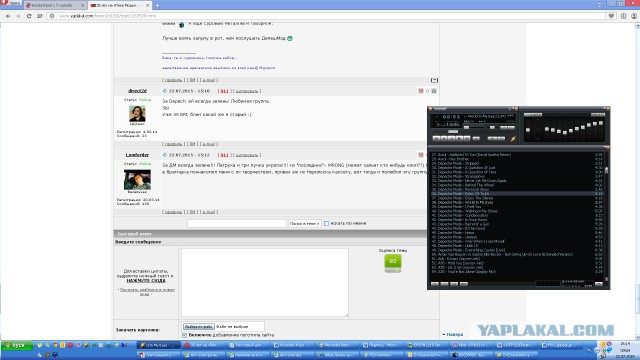Image resolution: width=640 pixels, height=360 pixels.
Task: Click the Winamp lightning bolt icon
Action: [513, 139]
